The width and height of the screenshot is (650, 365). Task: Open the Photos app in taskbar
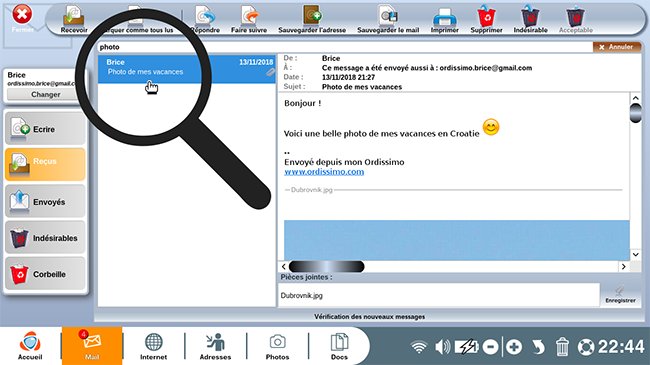pyautogui.click(x=277, y=346)
